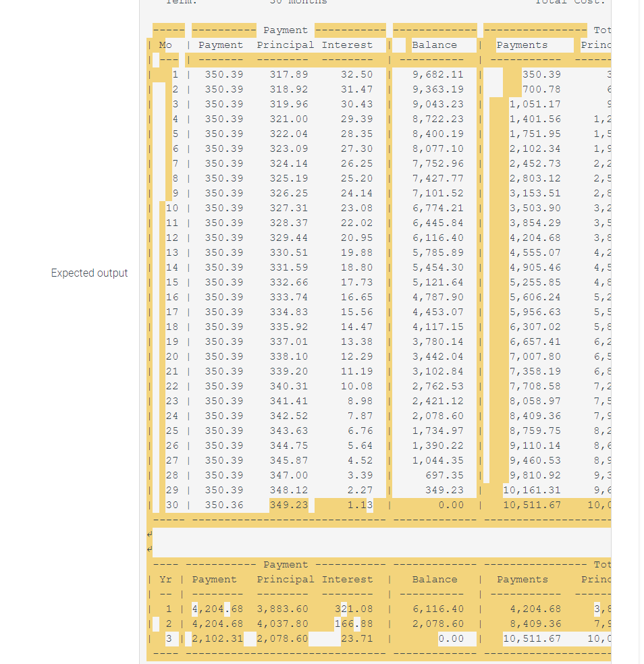Click balance 6,774.21
644x664 pixels.
pyautogui.click(x=437, y=208)
